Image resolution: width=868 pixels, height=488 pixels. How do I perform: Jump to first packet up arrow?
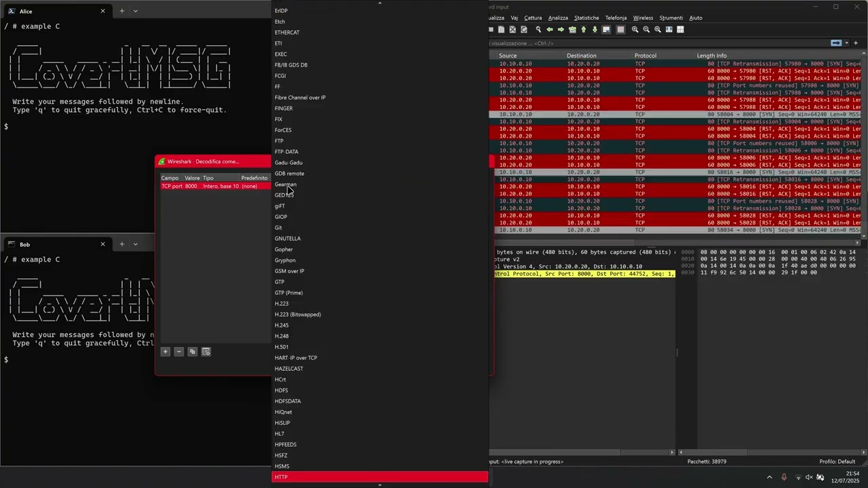(x=583, y=30)
